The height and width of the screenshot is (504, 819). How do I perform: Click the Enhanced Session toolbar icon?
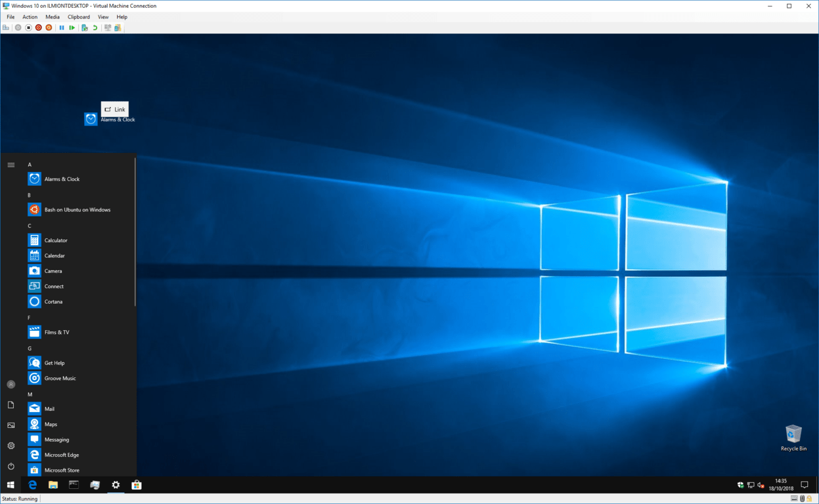pos(108,28)
